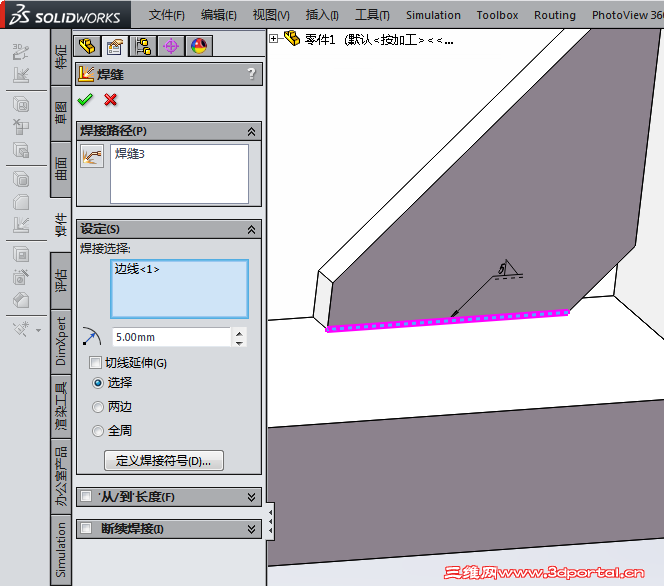Switch to the 特征 command tab
664x586 pixels.
[61, 57]
